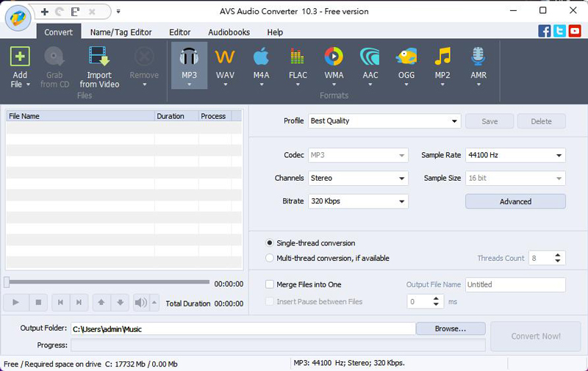Viewport: 588px width, 371px height.
Task: Click the quick access edit list icon
Action: coord(75,12)
